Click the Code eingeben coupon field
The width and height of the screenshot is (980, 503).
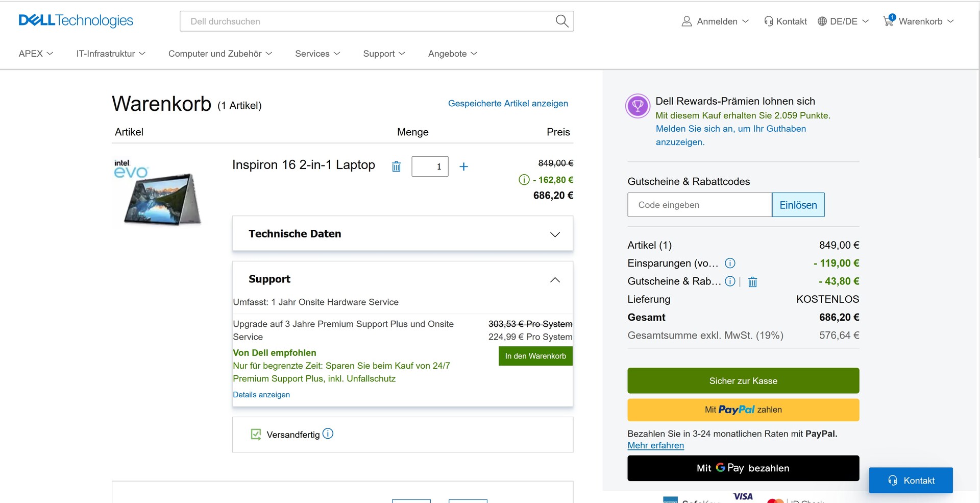point(699,205)
